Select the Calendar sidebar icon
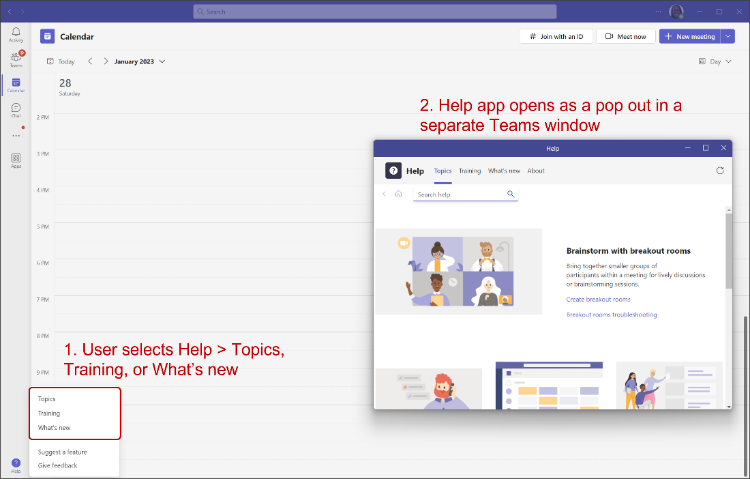This screenshot has width=750, height=479. click(x=16, y=85)
